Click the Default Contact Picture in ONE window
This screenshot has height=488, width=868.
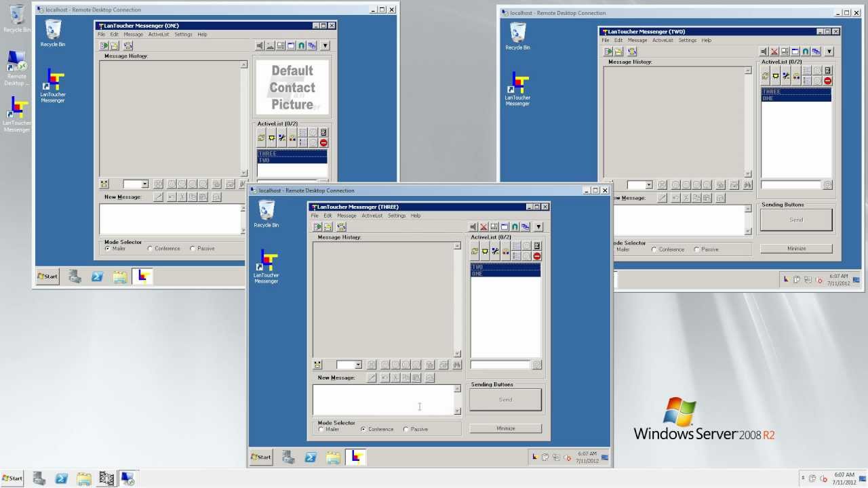tap(292, 87)
